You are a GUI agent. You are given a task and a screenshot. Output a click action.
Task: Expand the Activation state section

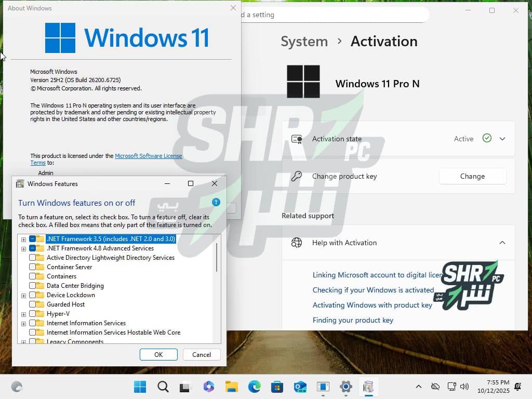(502, 139)
